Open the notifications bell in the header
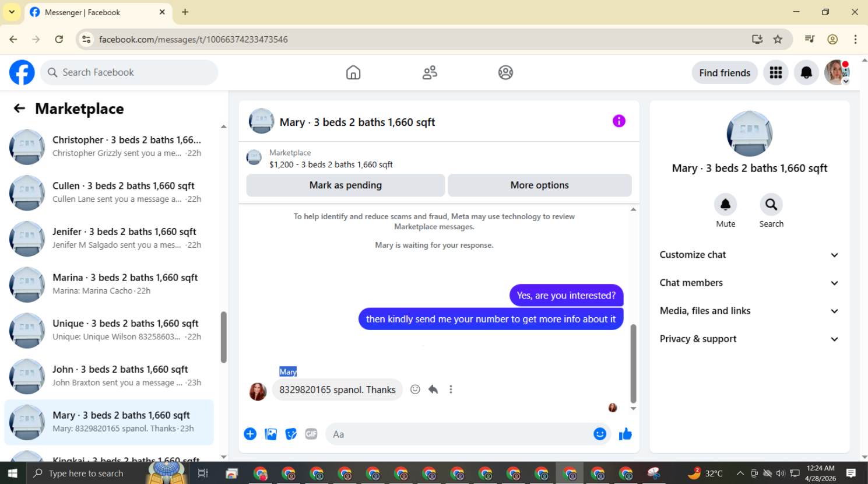This screenshot has height=484, width=868. click(806, 72)
